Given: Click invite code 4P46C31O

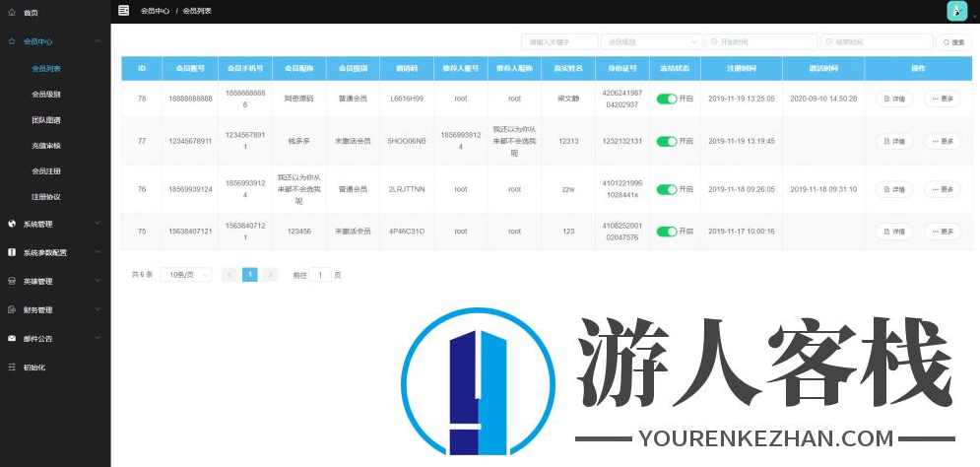Looking at the screenshot, I should (x=406, y=232).
